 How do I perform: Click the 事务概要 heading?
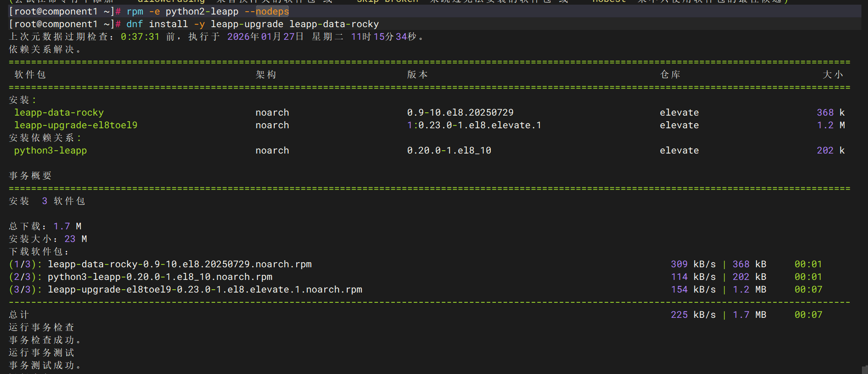click(x=30, y=176)
